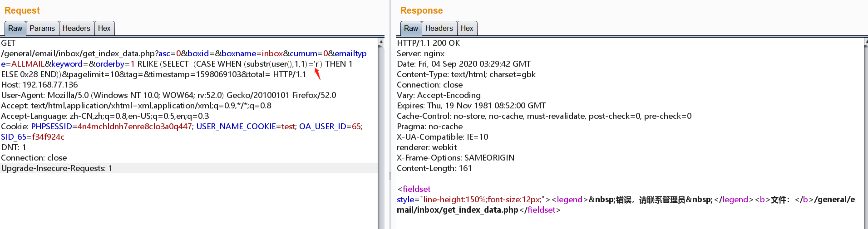Open the Response Headers tab
The width and height of the screenshot is (868, 229).
(x=439, y=28)
